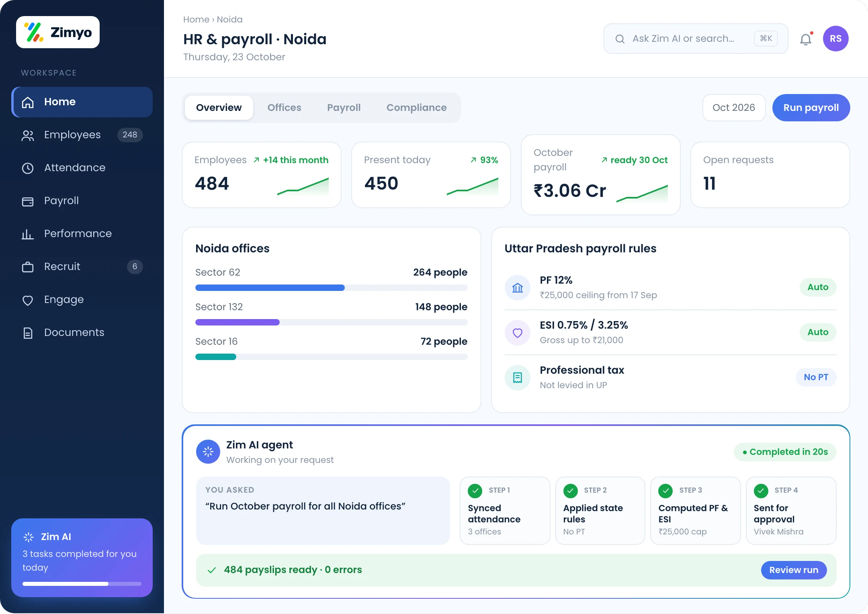Open the Payroll tab in tab bar
Image resolution: width=868 pixels, height=614 pixels.
[344, 108]
